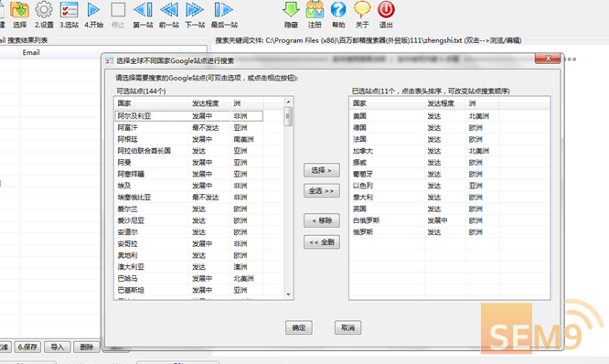Cancel dialog with 取消 button
609x364 pixels.
pos(348,327)
